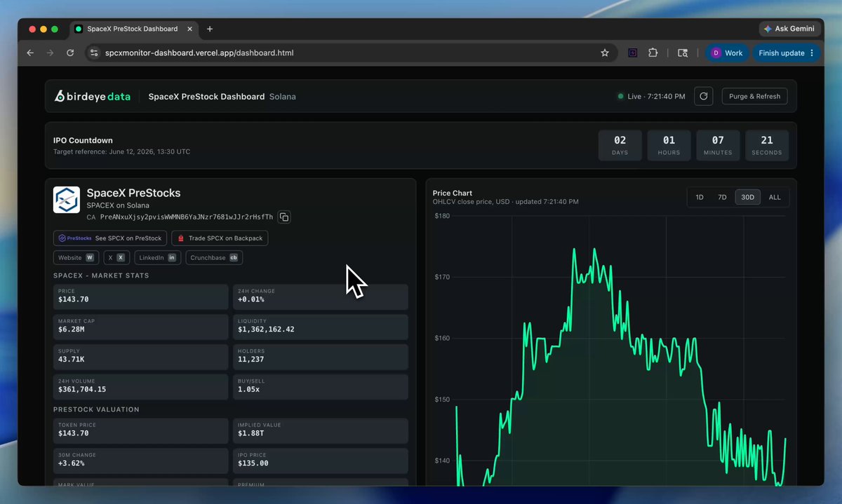
Task: Open the Chrome extensions puzzle icon
Action: pos(653,53)
